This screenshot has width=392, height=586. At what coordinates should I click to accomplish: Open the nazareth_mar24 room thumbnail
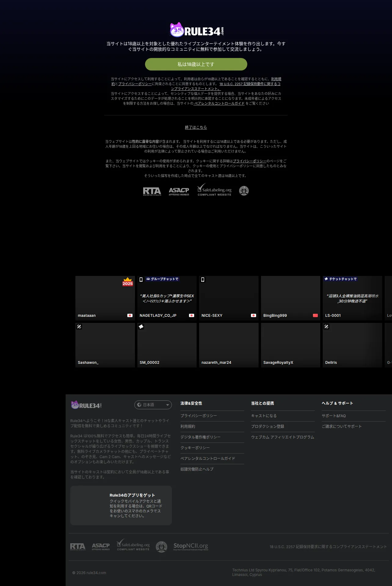tap(229, 345)
